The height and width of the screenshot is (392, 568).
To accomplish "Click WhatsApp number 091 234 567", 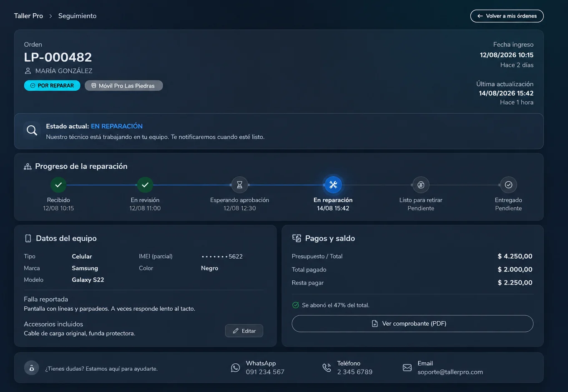I will point(265,372).
